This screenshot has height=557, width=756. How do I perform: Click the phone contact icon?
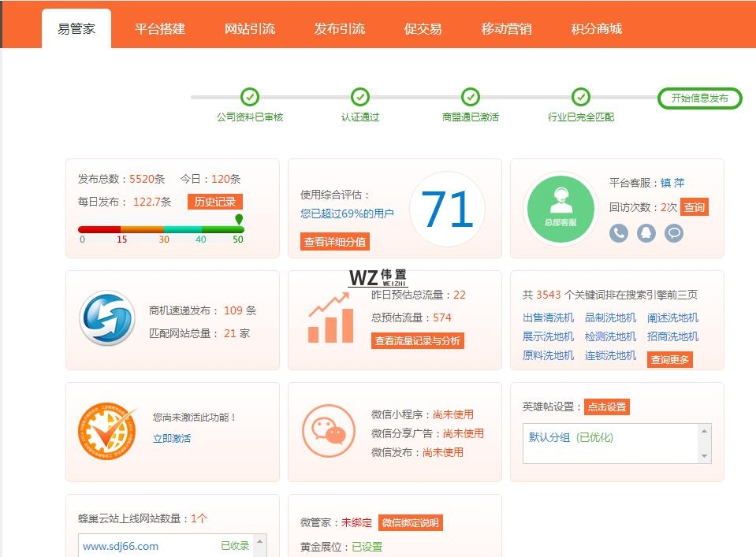[x=619, y=233]
